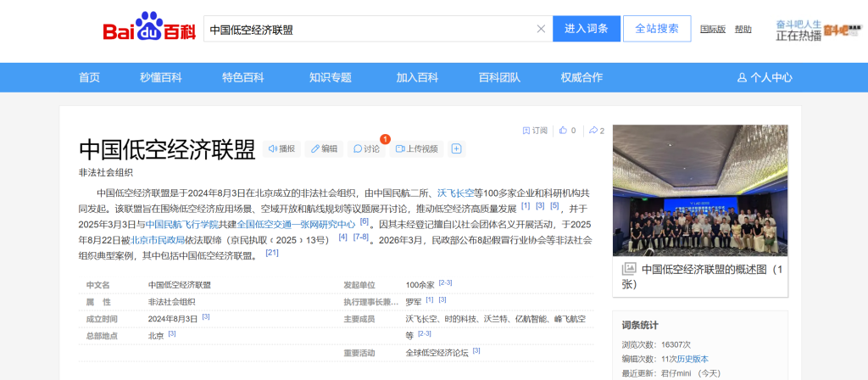Open the 讨论 discussion button
Image resolution: width=868 pixels, height=380 pixels.
366,148
